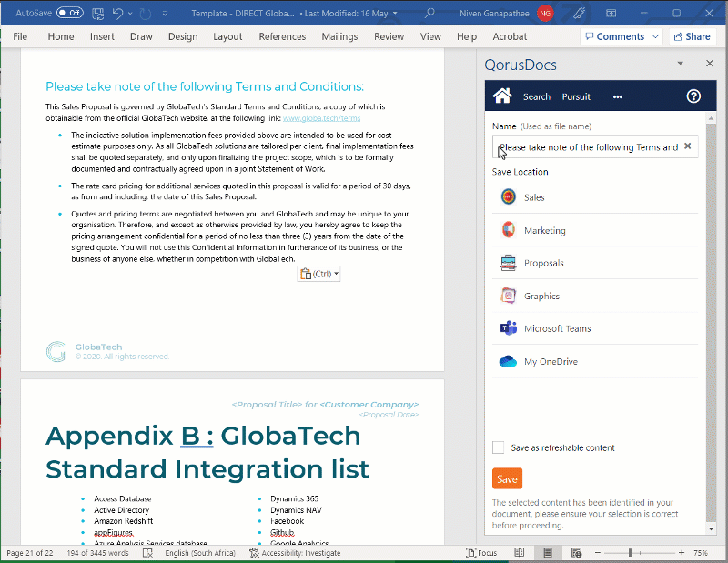Switch to the Insert tab

(x=102, y=36)
